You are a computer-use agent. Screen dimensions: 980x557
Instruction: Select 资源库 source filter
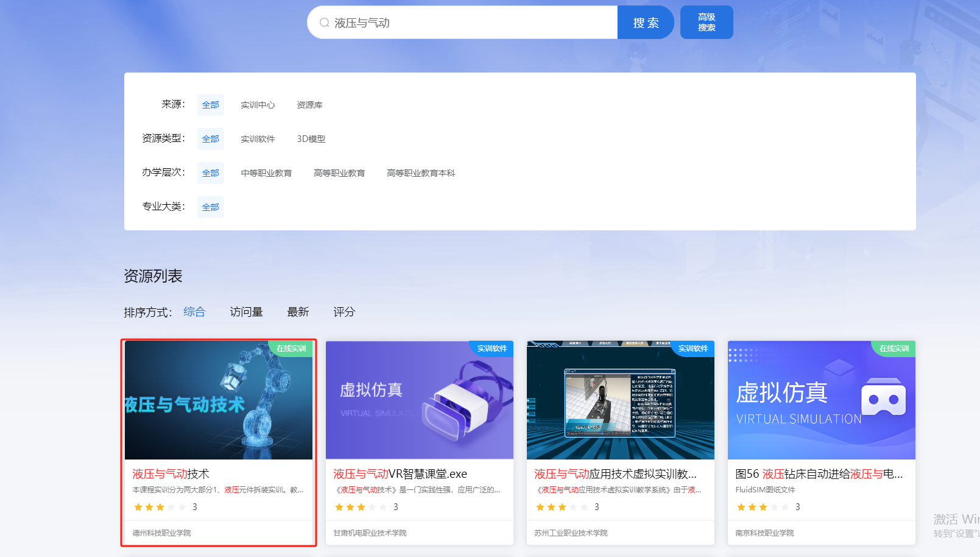(x=309, y=105)
